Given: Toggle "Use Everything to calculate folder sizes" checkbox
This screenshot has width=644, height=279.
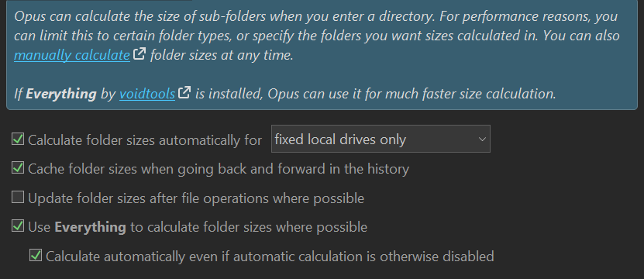Looking at the screenshot, I should coord(18,226).
